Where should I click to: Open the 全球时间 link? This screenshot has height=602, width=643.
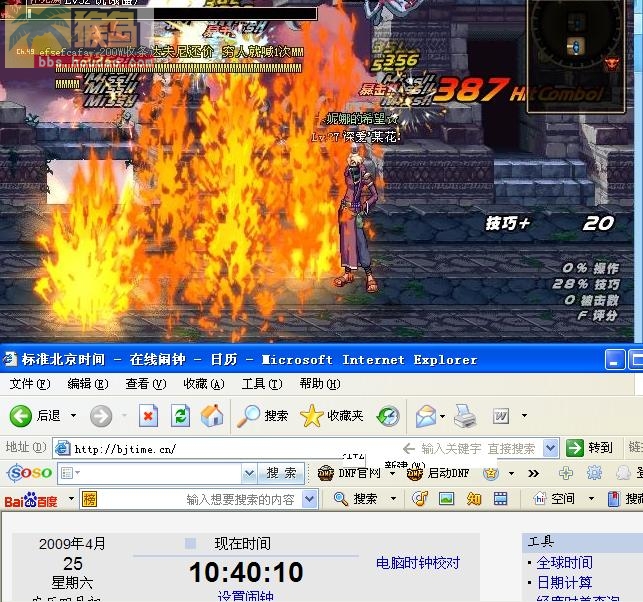tap(564, 563)
